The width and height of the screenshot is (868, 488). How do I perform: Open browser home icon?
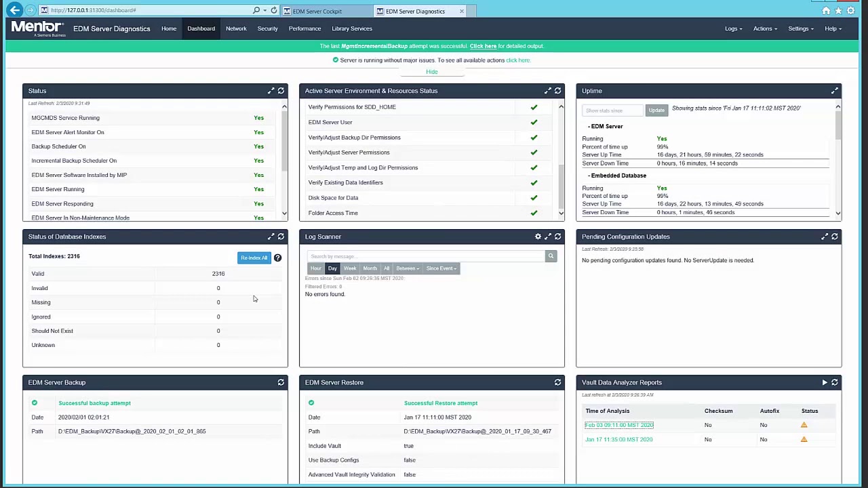coord(826,11)
